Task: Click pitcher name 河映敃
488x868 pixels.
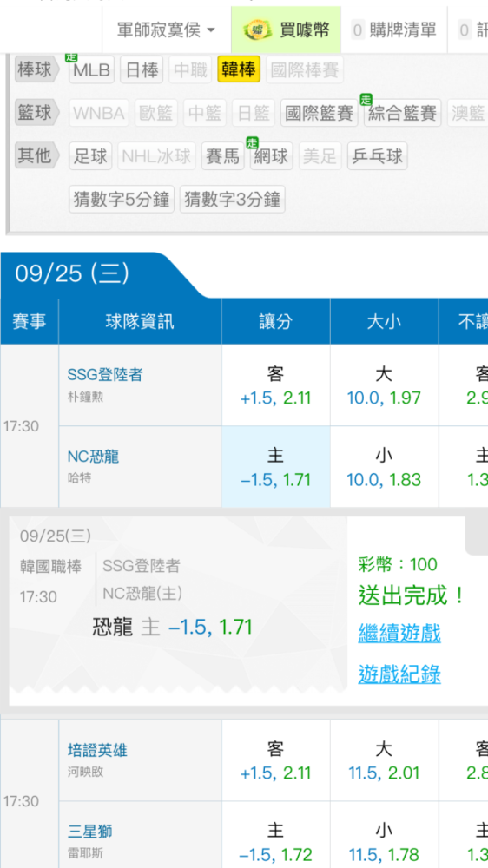Action: pyautogui.click(x=85, y=773)
